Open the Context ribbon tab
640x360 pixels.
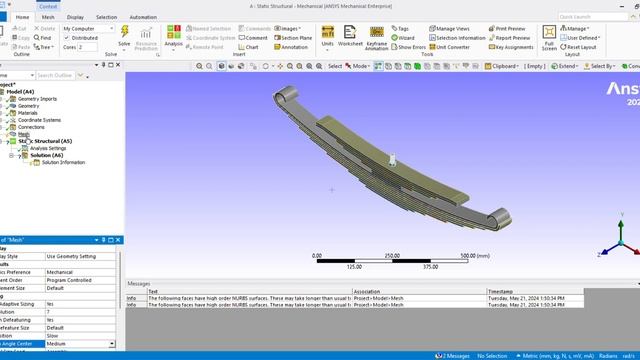click(x=48, y=7)
